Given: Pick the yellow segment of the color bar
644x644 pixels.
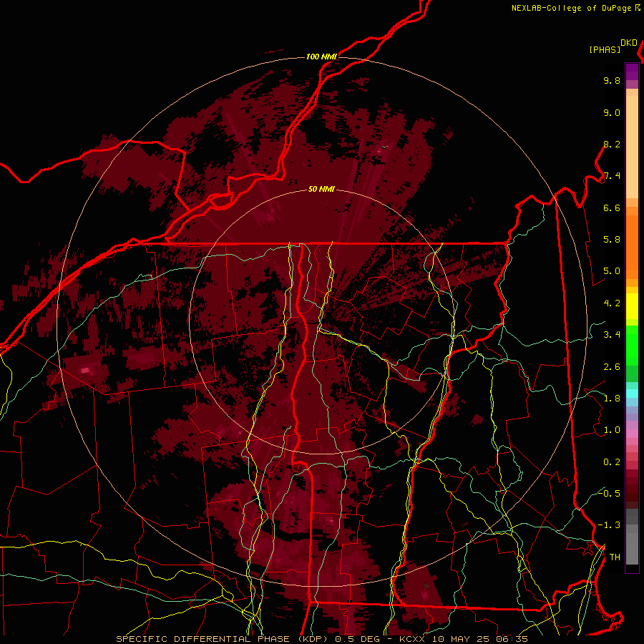Looking at the screenshot, I should tap(632, 306).
